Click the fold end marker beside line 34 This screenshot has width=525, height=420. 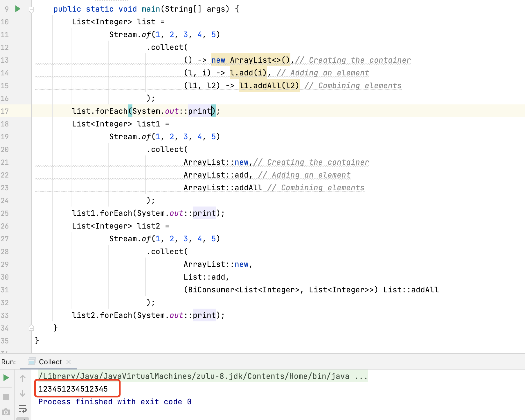pos(31,328)
